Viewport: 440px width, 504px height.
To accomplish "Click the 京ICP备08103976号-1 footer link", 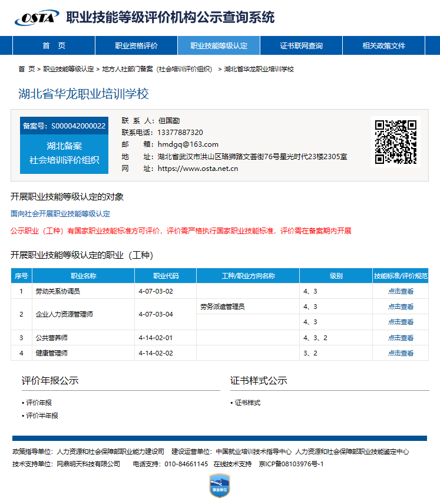I will (x=291, y=464).
